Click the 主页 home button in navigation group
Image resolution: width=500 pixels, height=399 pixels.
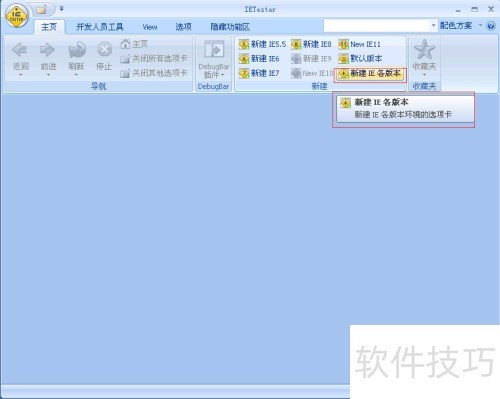pos(134,44)
